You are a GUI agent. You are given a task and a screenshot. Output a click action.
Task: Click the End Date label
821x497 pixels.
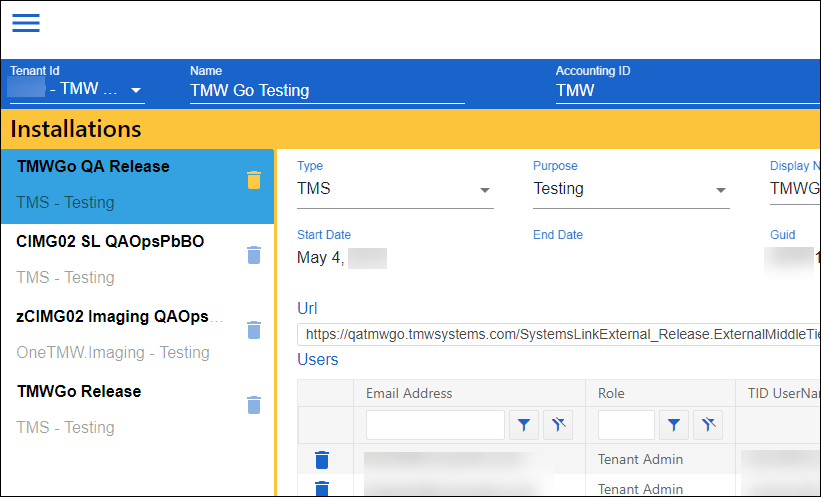coord(558,235)
